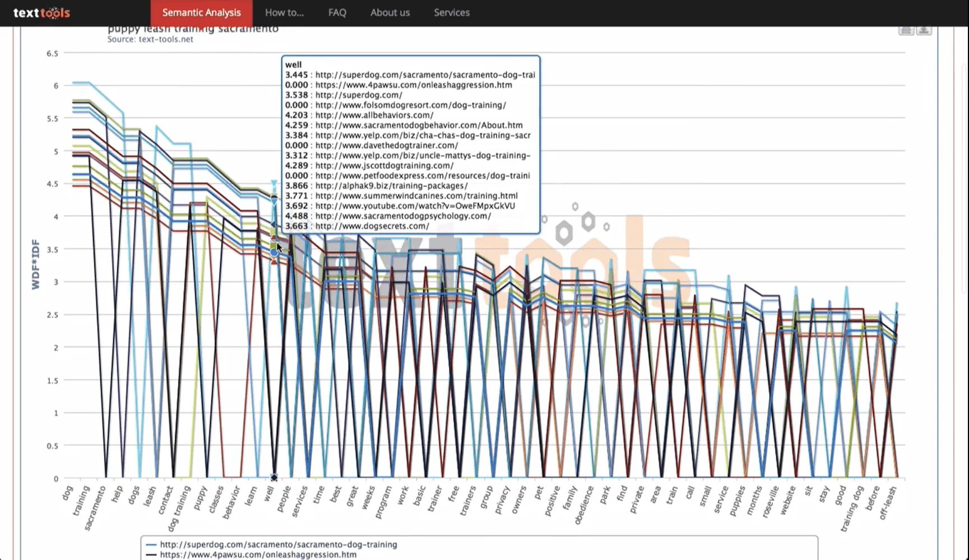Click the sacramentodogpsychology.com tooltip entry
Image resolution: width=969 pixels, height=560 pixels.
tap(402, 216)
